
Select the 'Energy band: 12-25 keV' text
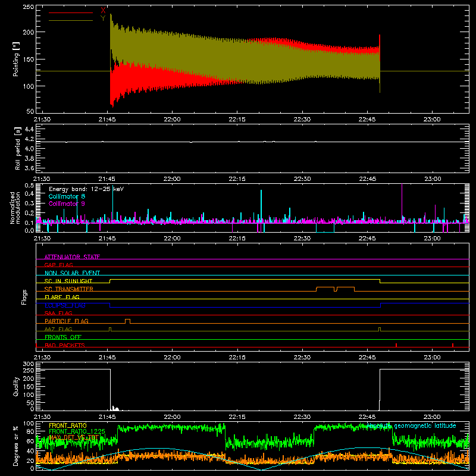point(86,189)
